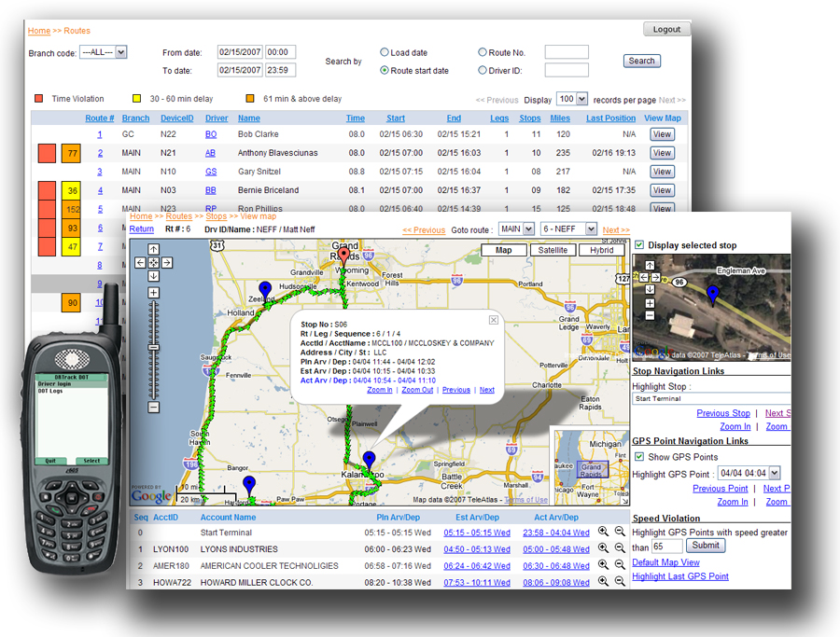Pan the main map left arrow
840x637 pixels.
tap(141, 263)
